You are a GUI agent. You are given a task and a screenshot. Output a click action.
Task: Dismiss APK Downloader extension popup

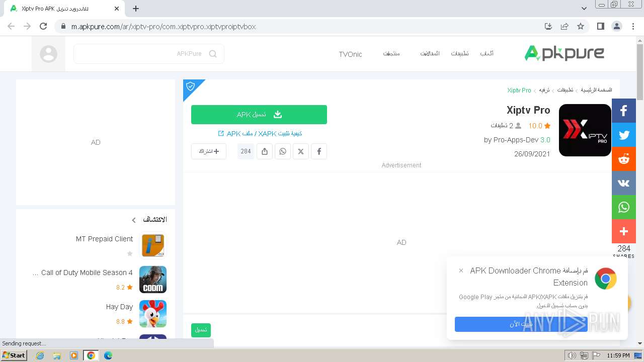[461, 270]
